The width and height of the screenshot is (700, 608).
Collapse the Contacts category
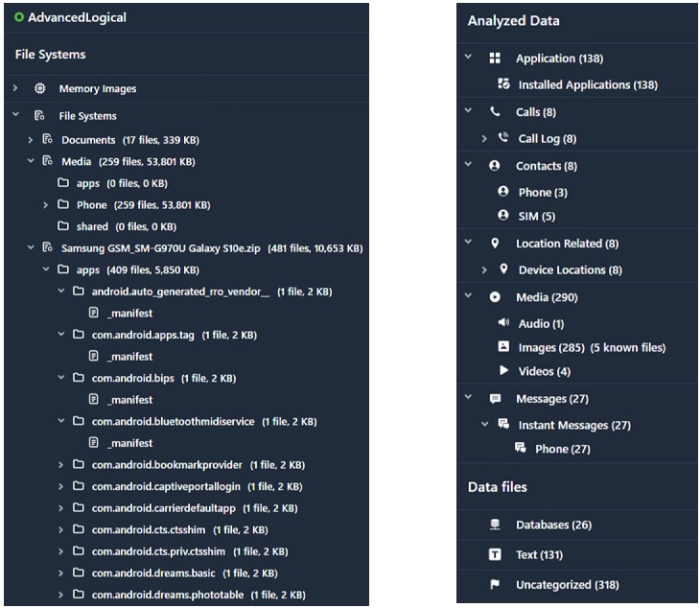point(468,165)
